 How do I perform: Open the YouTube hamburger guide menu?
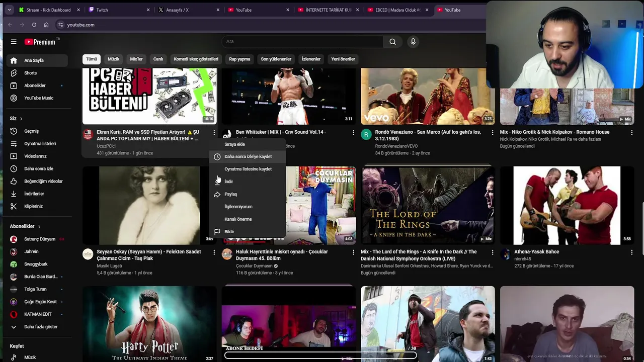coord(14,42)
